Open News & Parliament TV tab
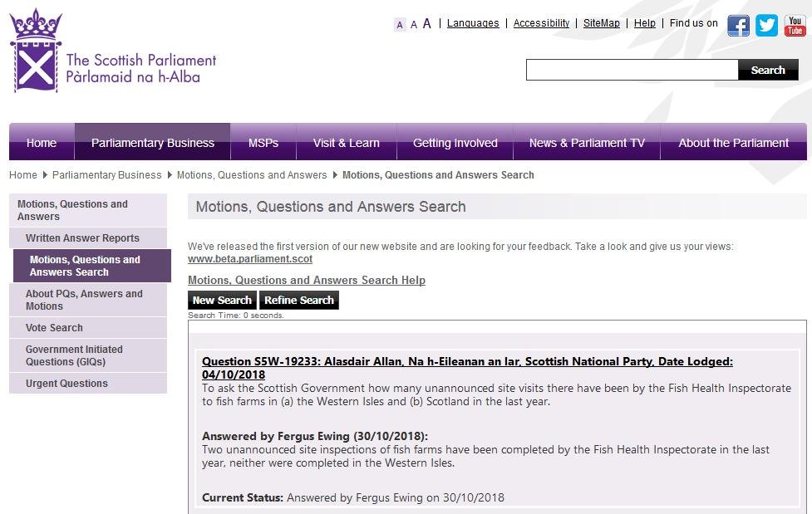Image resolution: width=812 pixels, height=514 pixels. [587, 143]
